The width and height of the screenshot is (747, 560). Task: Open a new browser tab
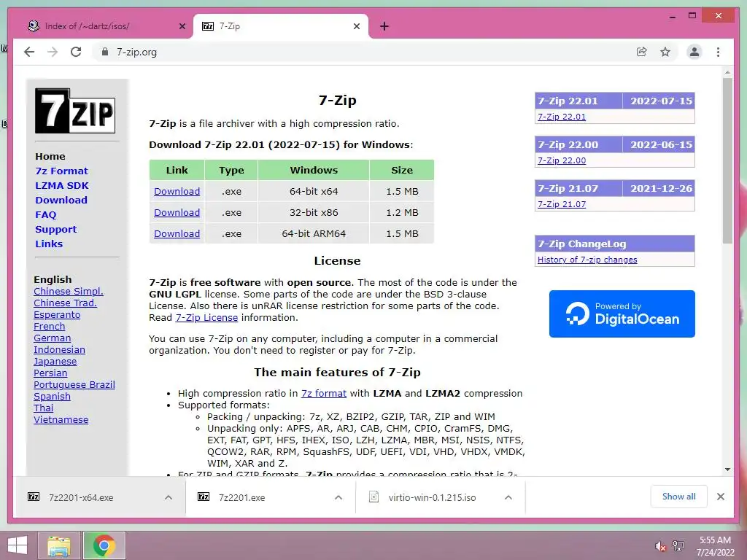coord(384,26)
